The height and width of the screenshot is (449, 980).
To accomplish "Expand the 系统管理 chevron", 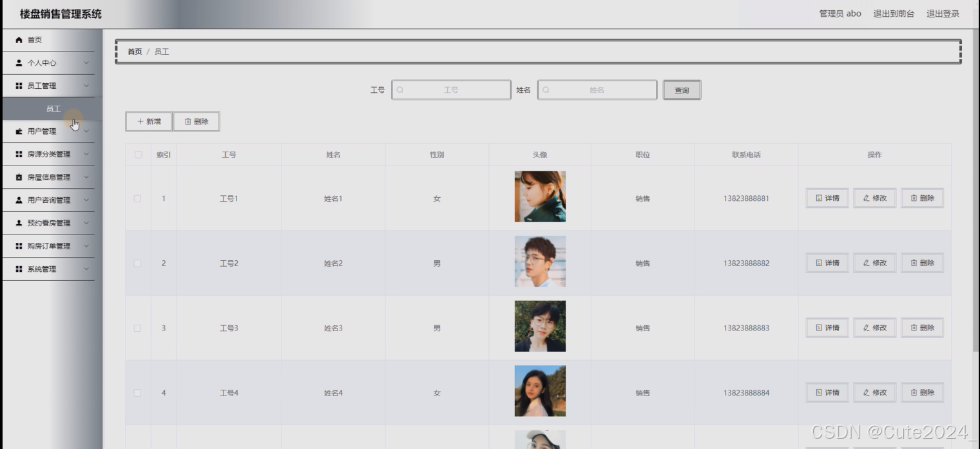I will [86, 269].
